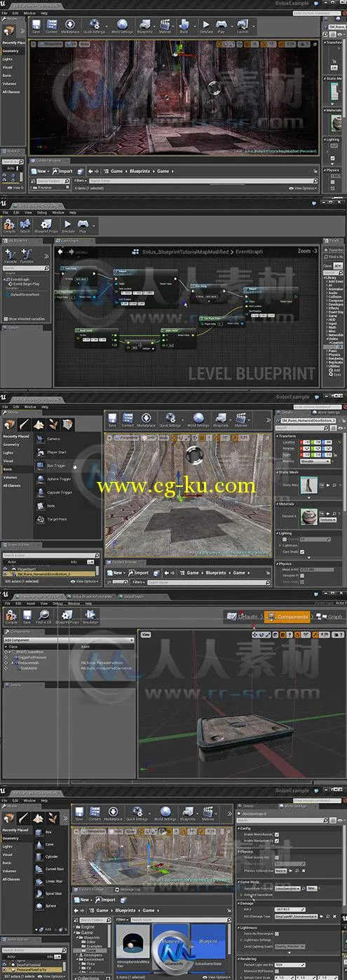Open the Add Component dropdown
The width and height of the screenshot is (347, 980).
[68, 640]
